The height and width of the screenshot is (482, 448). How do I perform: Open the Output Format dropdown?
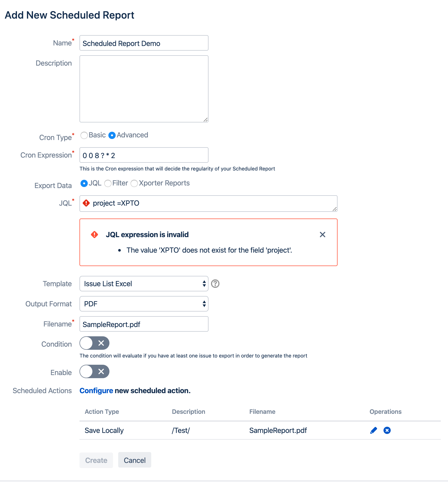coord(144,304)
